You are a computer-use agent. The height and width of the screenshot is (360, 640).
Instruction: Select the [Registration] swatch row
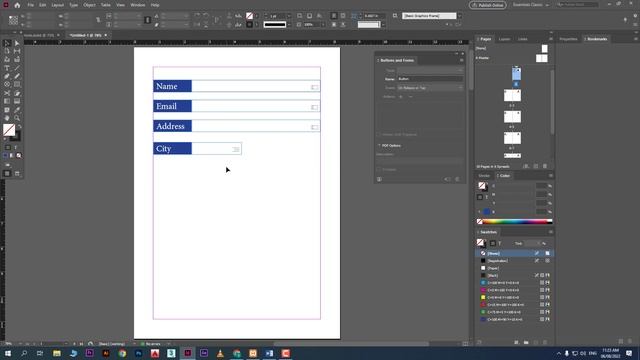click(x=515, y=261)
